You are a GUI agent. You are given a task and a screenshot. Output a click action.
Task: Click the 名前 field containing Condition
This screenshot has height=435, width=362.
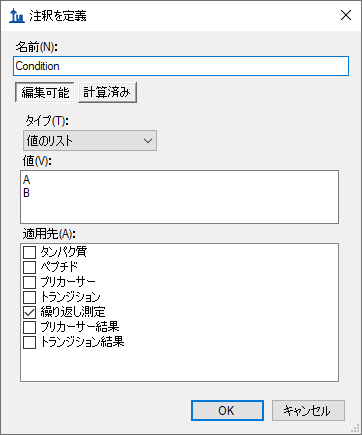pos(181,66)
